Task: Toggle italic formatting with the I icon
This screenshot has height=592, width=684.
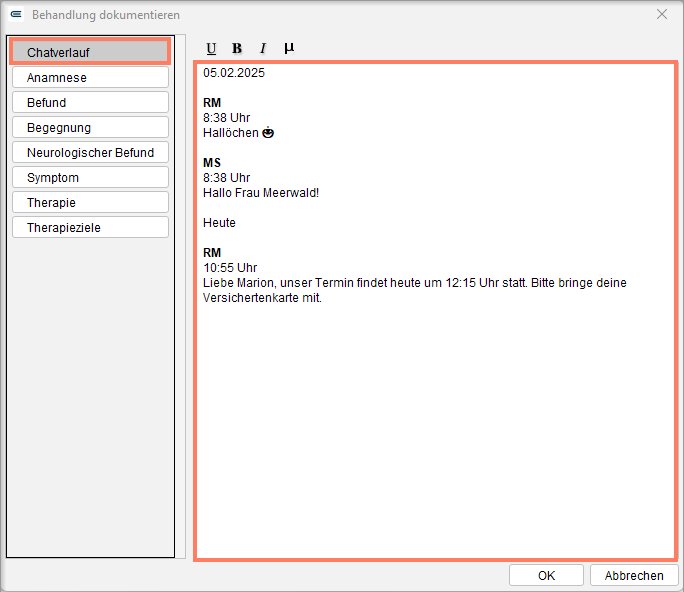Action: coord(263,48)
